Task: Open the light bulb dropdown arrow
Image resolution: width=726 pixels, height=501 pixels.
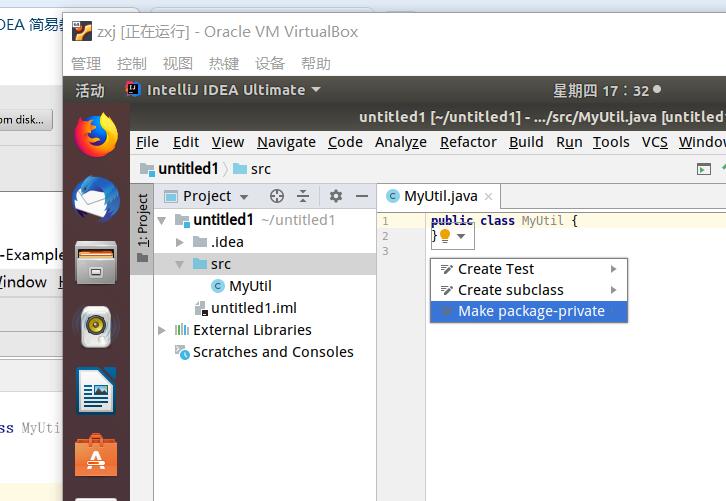Action: (x=461, y=236)
